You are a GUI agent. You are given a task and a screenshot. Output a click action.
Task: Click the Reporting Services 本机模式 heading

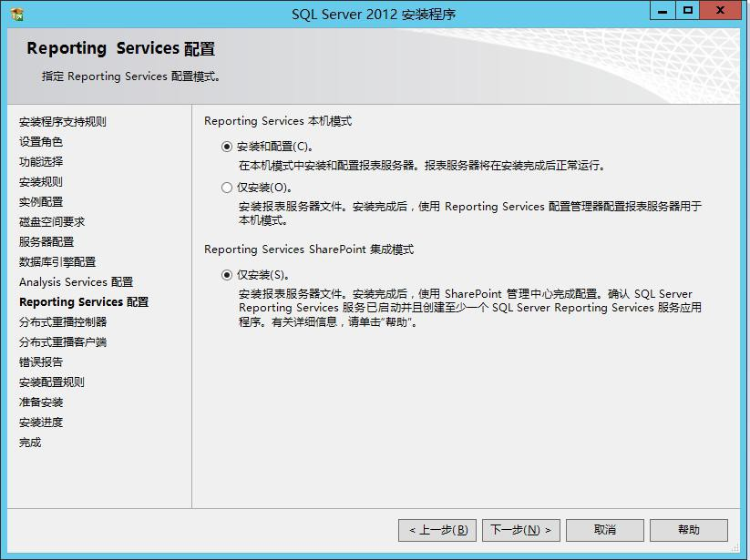tap(278, 121)
